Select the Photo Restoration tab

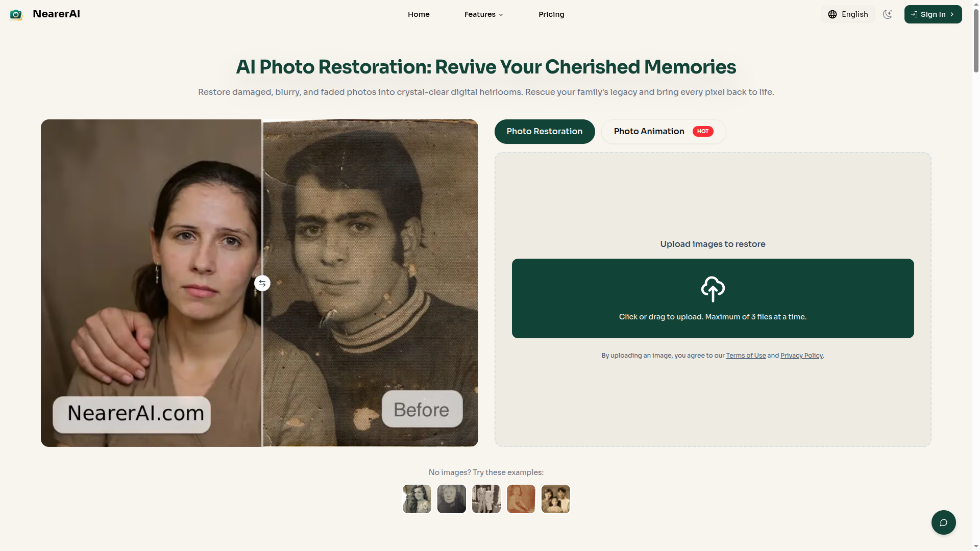(x=544, y=132)
